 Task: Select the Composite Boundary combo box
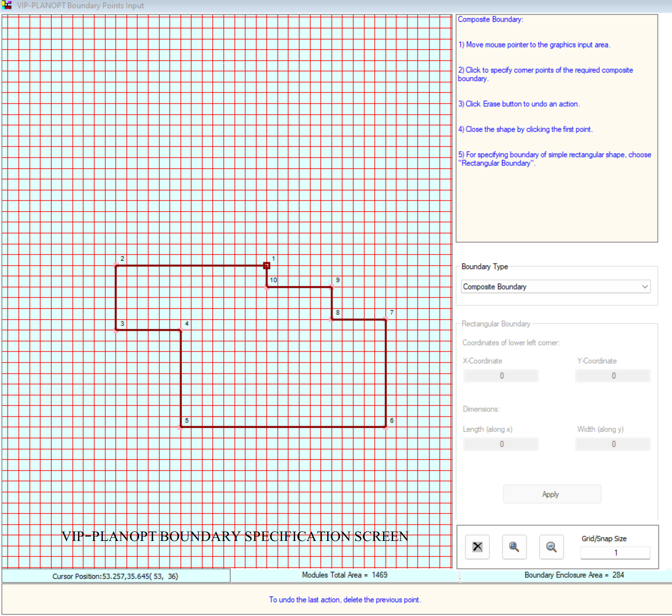click(x=556, y=287)
